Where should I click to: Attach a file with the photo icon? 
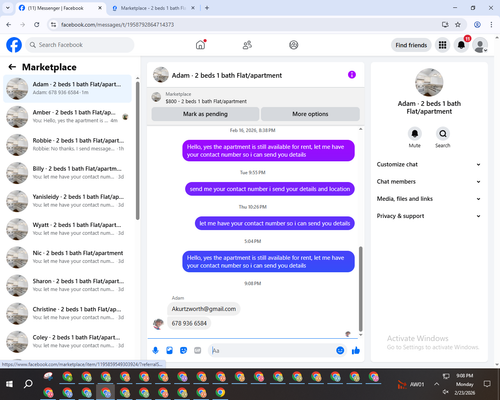coord(169,350)
